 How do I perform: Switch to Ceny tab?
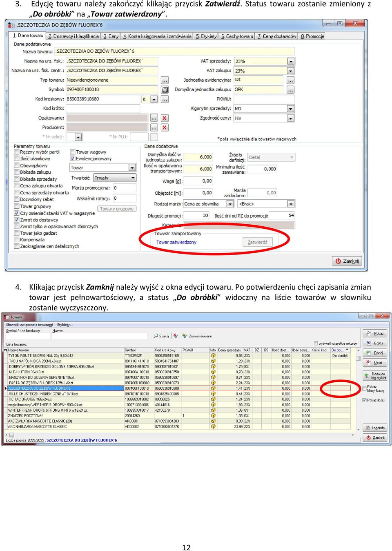111,36
